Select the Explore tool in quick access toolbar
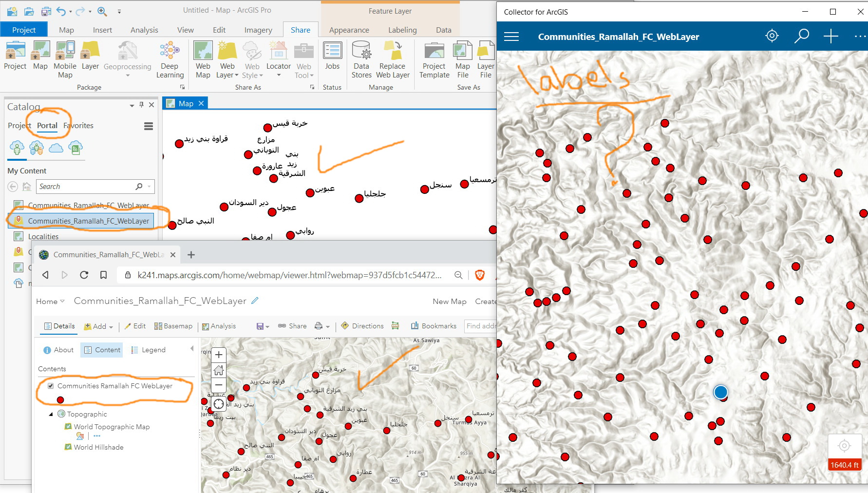 [x=102, y=10]
